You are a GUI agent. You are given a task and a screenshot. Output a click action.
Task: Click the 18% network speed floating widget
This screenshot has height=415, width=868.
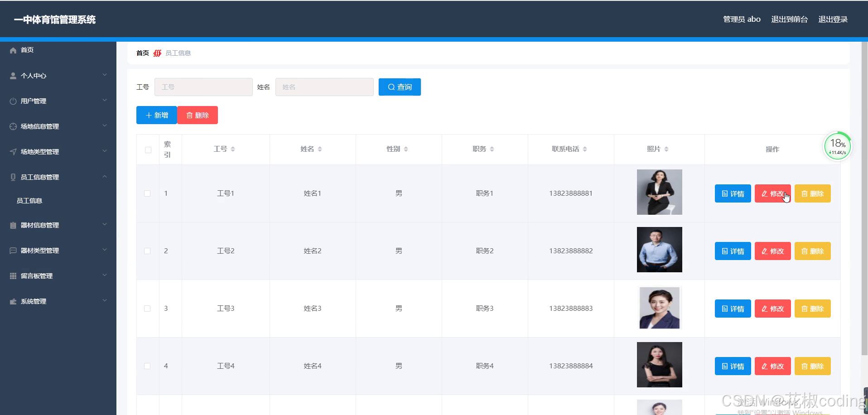837,146
